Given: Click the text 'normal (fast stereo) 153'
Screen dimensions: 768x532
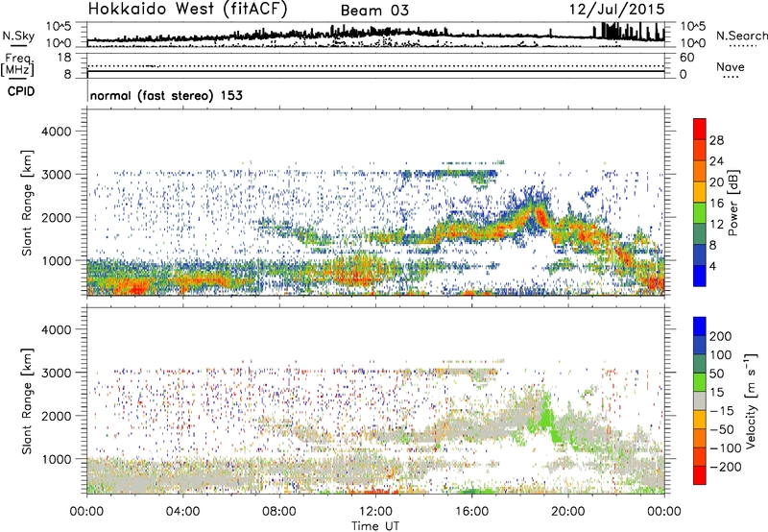Looking at the screenshot, I should [x=166, y=95].
